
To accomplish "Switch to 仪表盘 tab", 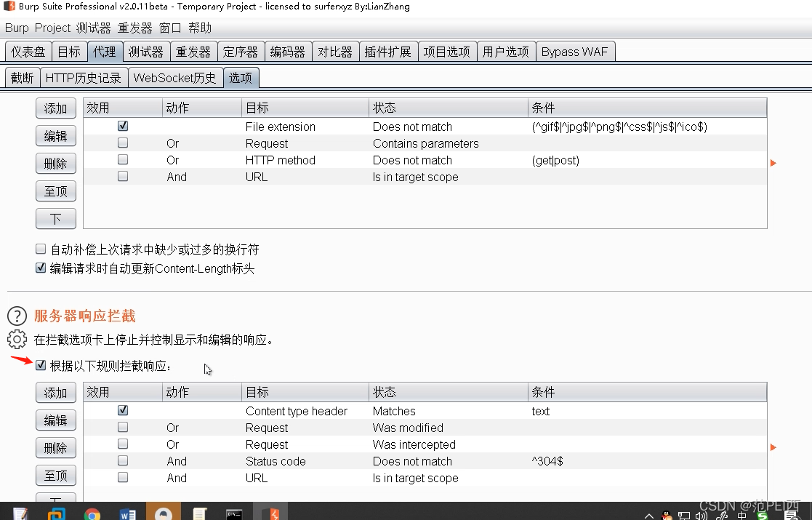I will pos(28,52).
